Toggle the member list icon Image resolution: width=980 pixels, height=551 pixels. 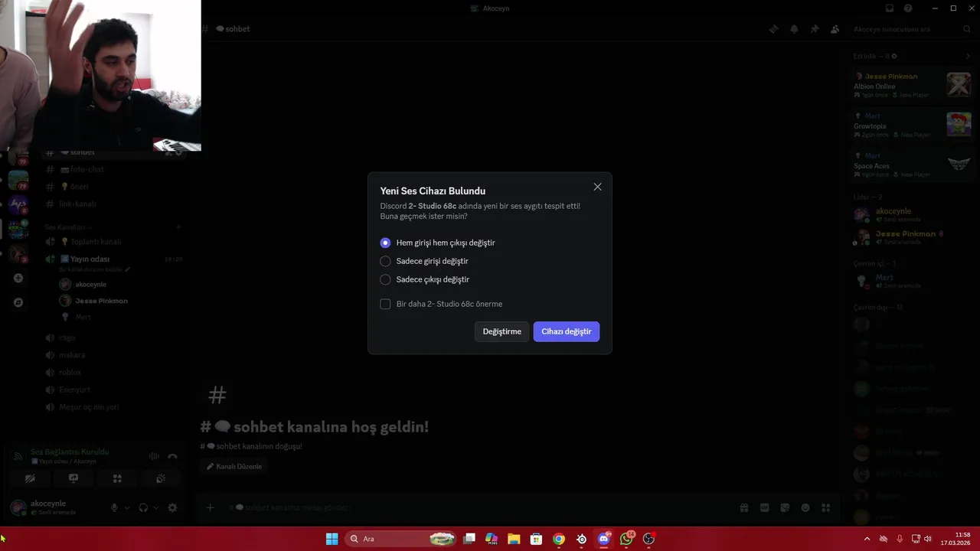point(835,29)
